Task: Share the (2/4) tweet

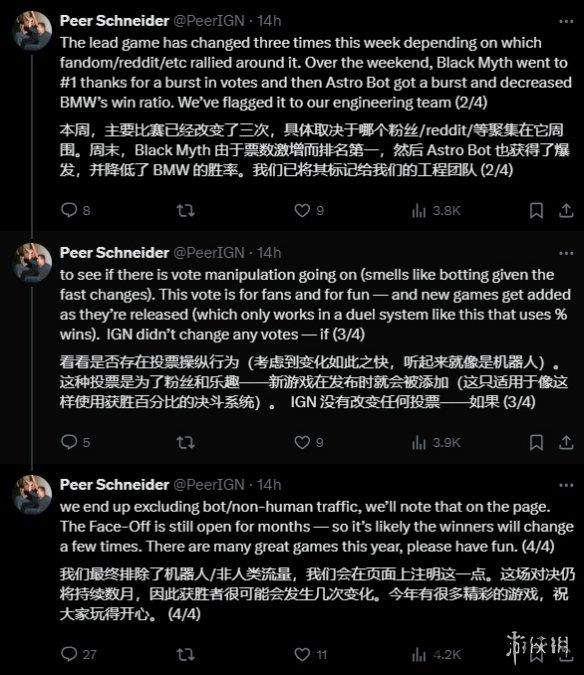Action: pos(566,211)
